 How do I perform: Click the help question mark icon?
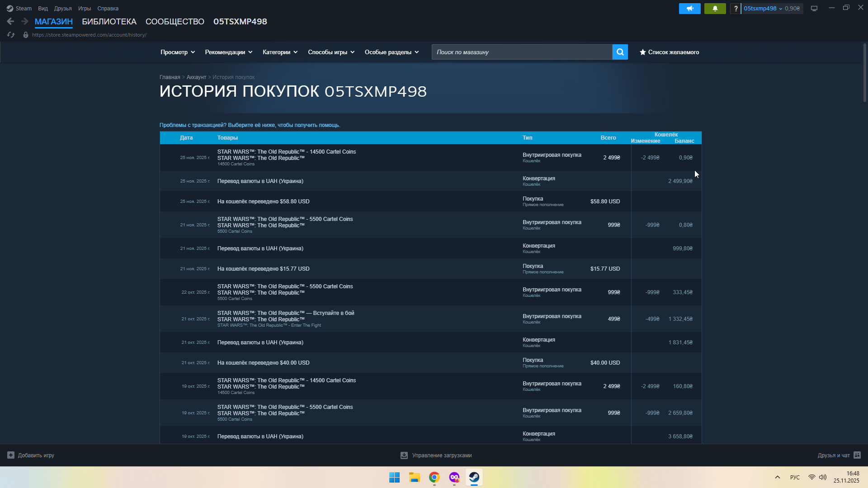click(736, 9)
